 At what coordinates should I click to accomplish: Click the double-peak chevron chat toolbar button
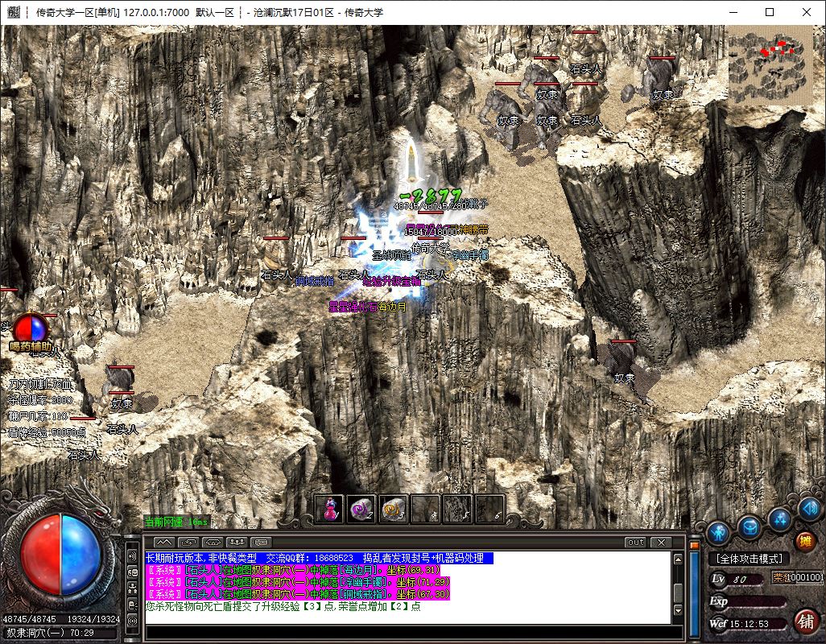point(163,542)
